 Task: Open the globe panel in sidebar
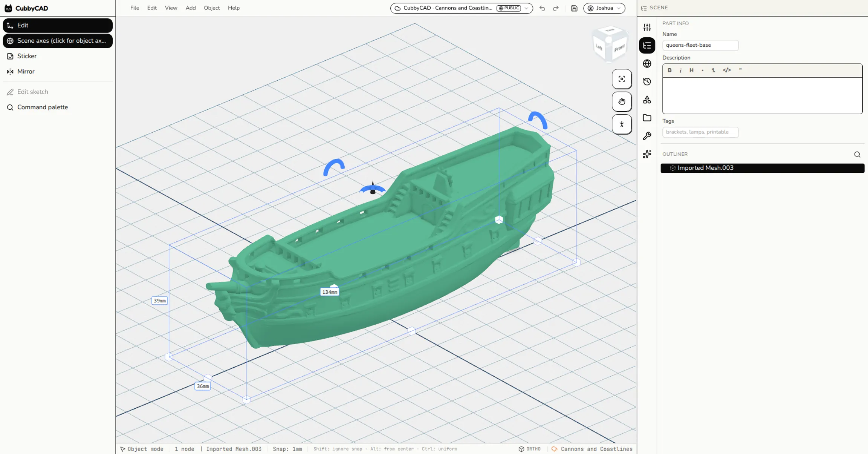click(x=647, y=64)
